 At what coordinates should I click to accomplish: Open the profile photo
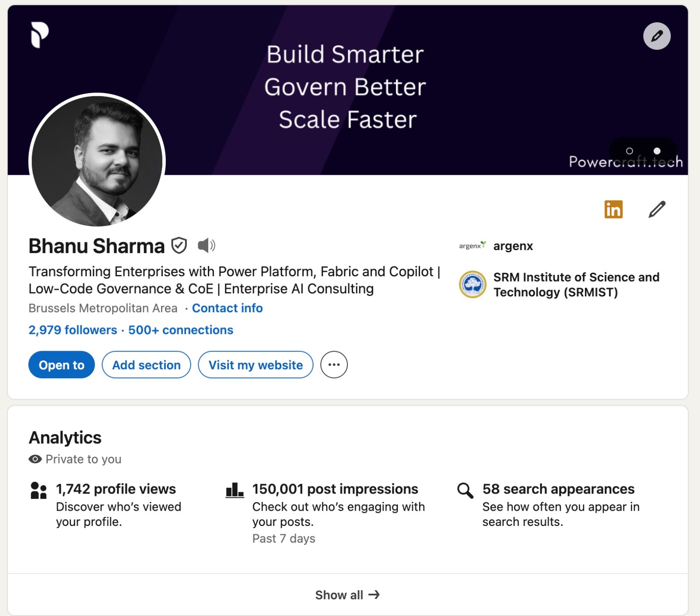(x=97, y=161)
